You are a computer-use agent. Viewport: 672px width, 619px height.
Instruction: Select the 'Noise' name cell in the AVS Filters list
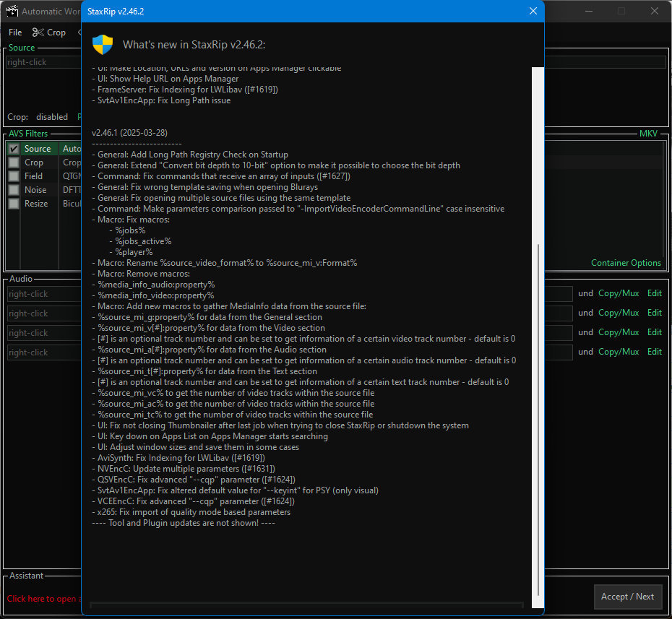[35, 190]
